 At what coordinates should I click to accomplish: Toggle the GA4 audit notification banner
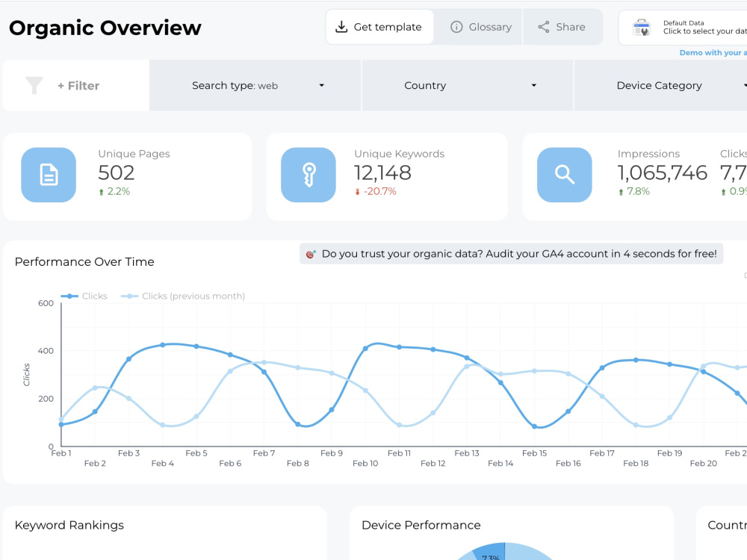coord(511,253)
